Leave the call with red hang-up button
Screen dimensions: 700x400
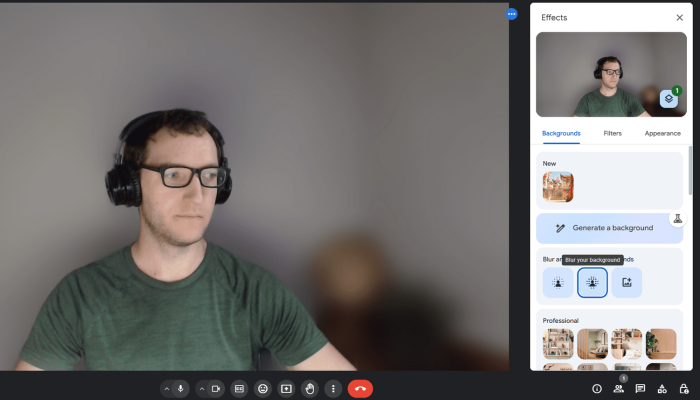(360, 388)
